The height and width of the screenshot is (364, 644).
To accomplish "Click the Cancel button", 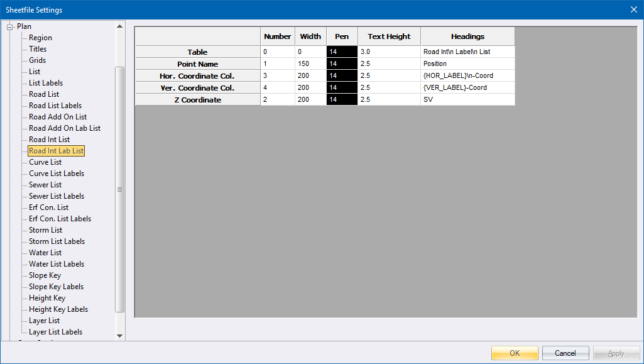I will [x=565, y=353].
